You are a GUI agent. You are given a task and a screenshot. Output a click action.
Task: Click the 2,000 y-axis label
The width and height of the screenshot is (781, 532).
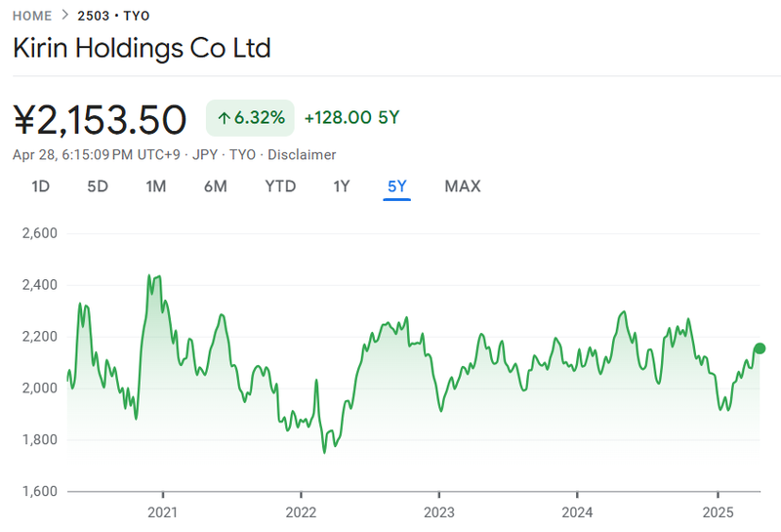click(40, 389)
